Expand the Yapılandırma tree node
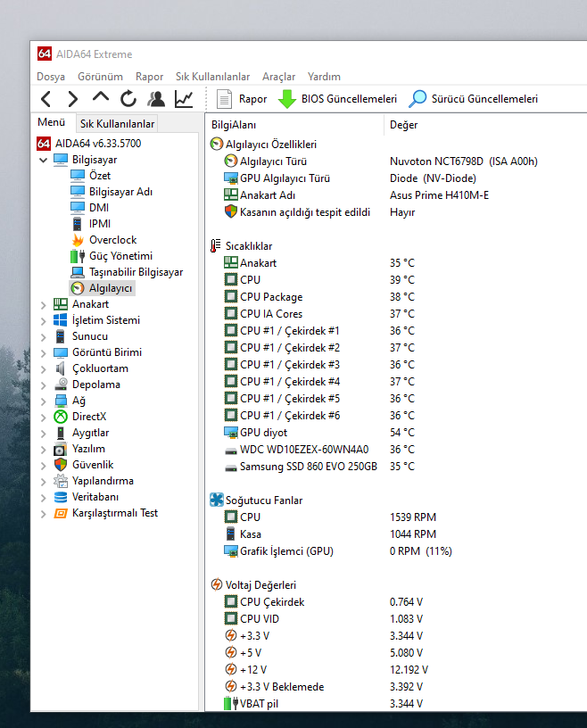The height and width of the screenshot is (728, 587). click(44, 482)
